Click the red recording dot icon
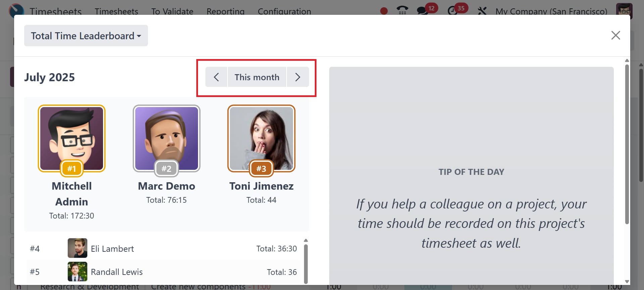 (384, 11)
